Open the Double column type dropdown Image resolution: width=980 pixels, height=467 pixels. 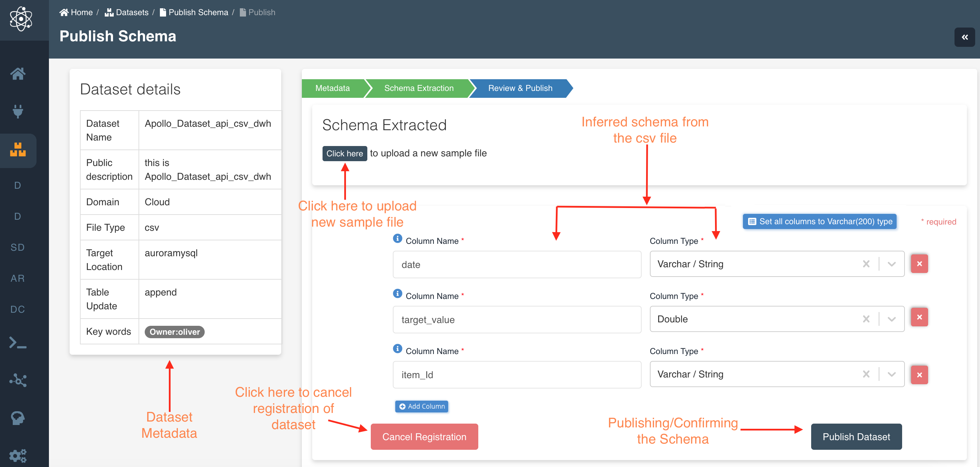click(891, 319)
